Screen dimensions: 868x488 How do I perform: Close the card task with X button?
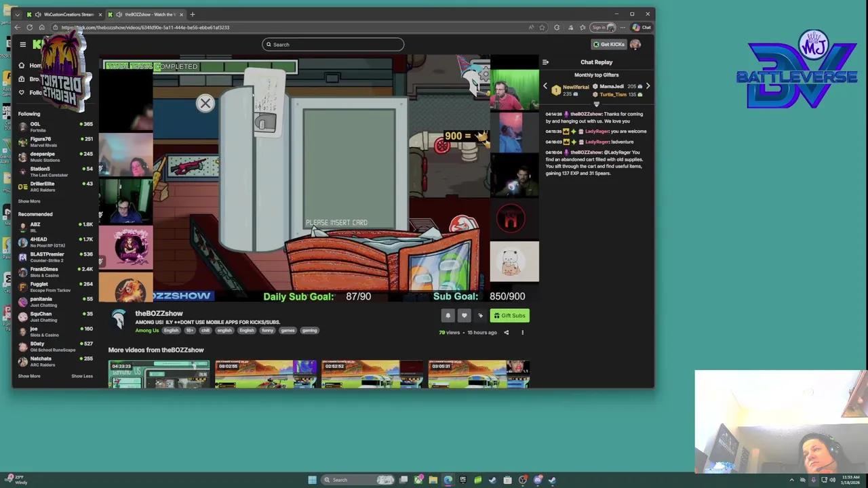click(x=205, y=103)
